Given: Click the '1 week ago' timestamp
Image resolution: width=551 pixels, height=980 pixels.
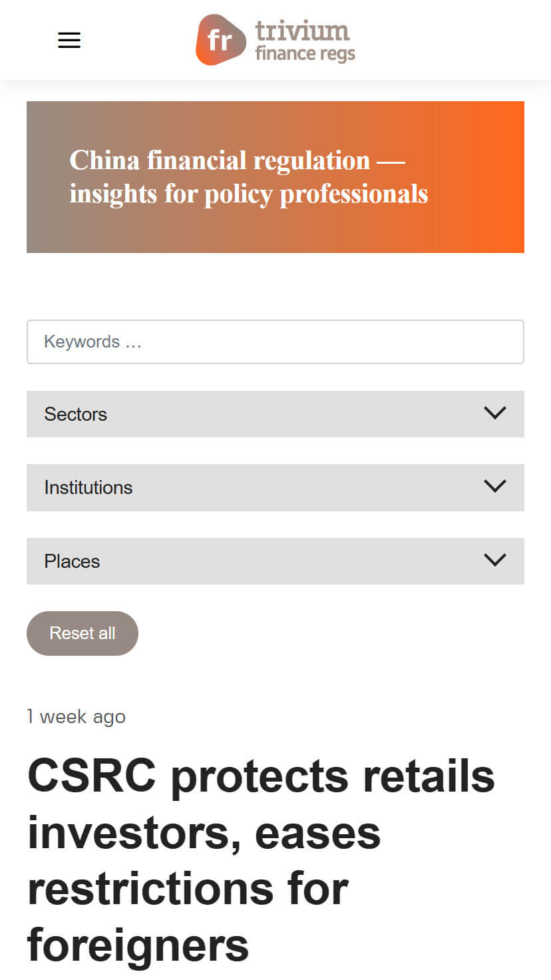Looking at the screenshot, I should click(x=75, y=716).
